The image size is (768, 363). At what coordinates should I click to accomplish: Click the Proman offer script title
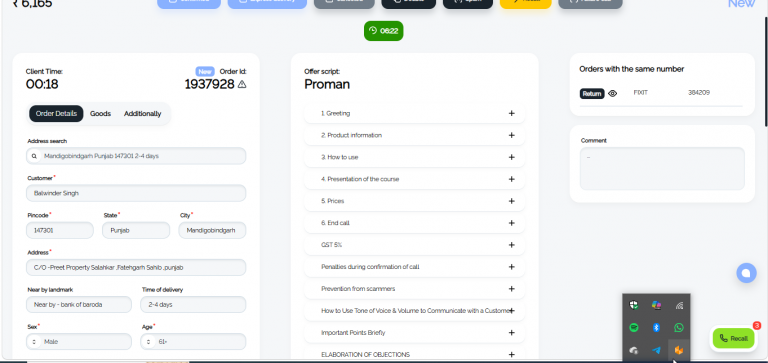pyautogui.click(x=327, y=84)
